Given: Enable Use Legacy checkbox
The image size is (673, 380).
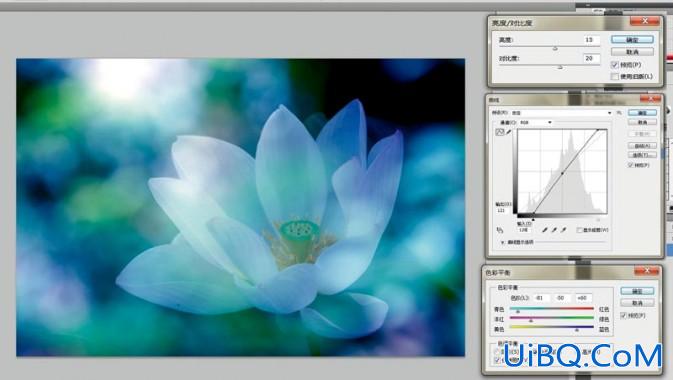Looking at the screenshot, I should [x=615, y=76].
